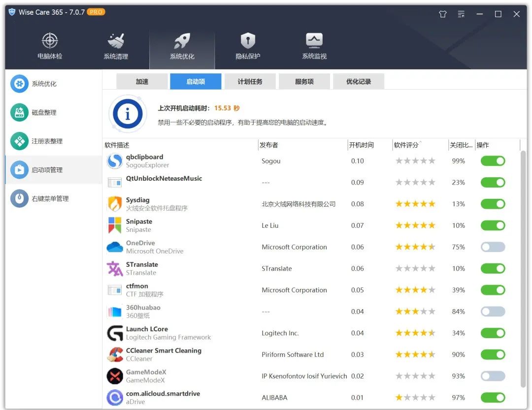Turn off Sysdiag startup switch
Viewport: 532px width, 410px height.
pyautogui.click(x=493, y=204)
